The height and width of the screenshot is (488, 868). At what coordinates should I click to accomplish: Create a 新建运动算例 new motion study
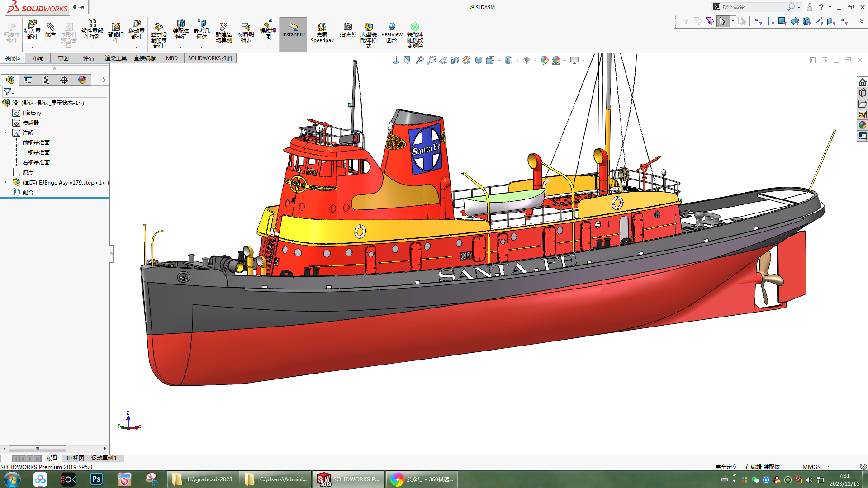[224, 32]
